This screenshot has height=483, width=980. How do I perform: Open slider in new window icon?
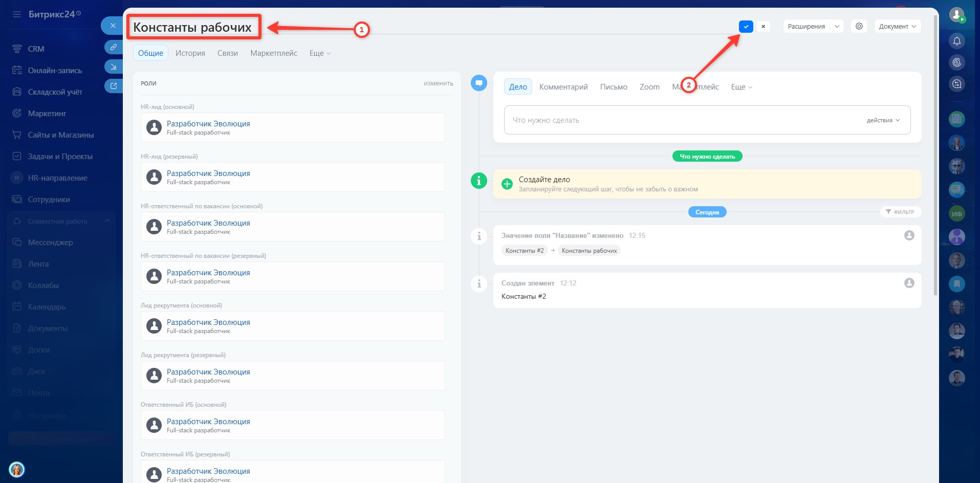[113, 86]
